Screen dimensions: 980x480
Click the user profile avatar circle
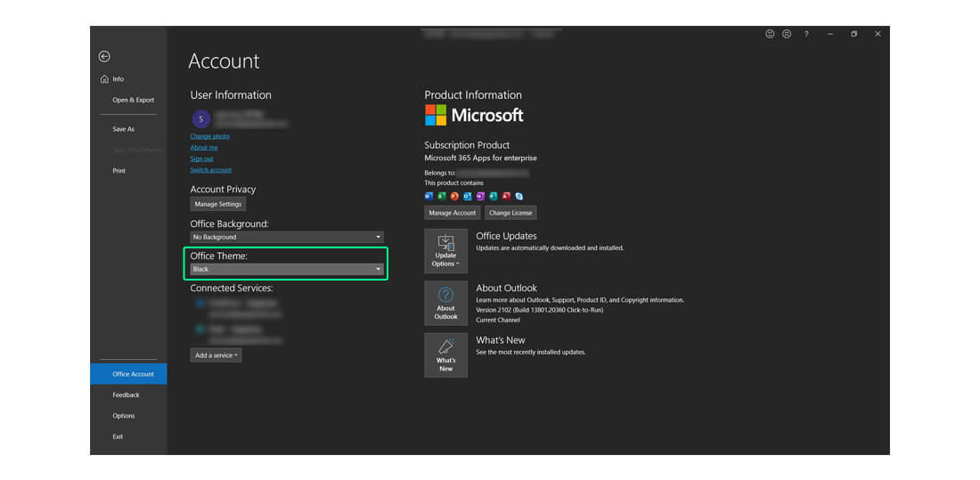pyautogui.click(x=201, y=118)
